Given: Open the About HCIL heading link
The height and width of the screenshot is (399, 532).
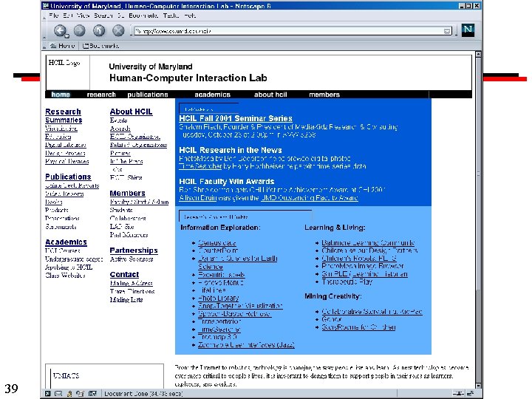Looking at the screenshot, I should (131, 112).
